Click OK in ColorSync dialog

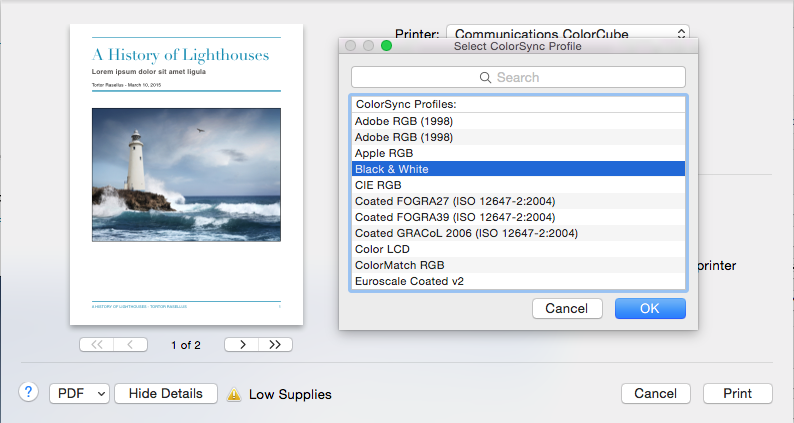tap(650, 308)
